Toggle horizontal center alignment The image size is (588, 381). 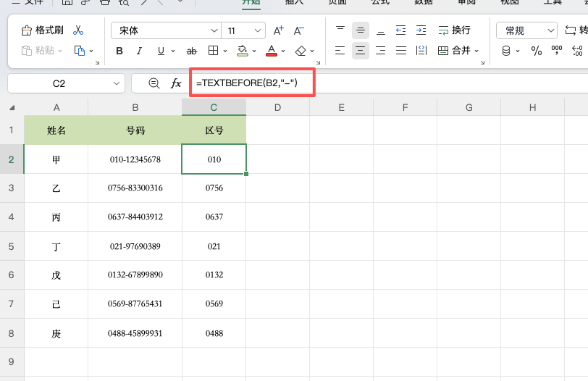coord(361,50)
